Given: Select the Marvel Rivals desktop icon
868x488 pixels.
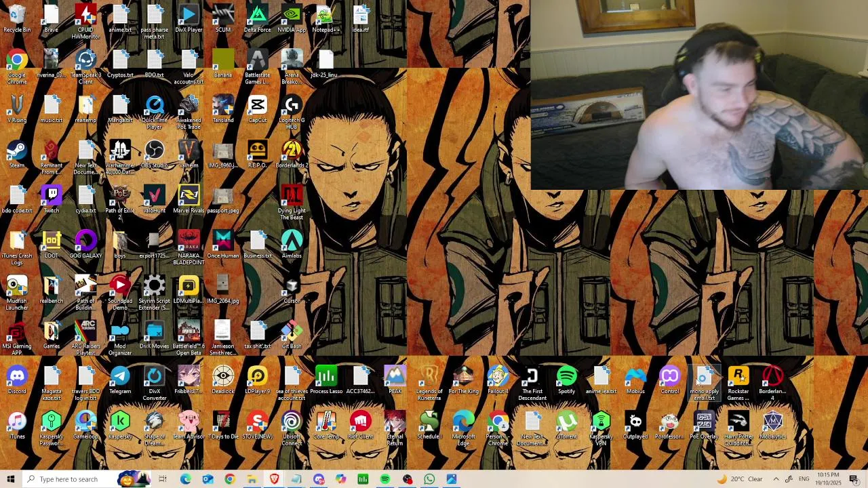Looking at the screenshot, I should [x=189, y=199].
